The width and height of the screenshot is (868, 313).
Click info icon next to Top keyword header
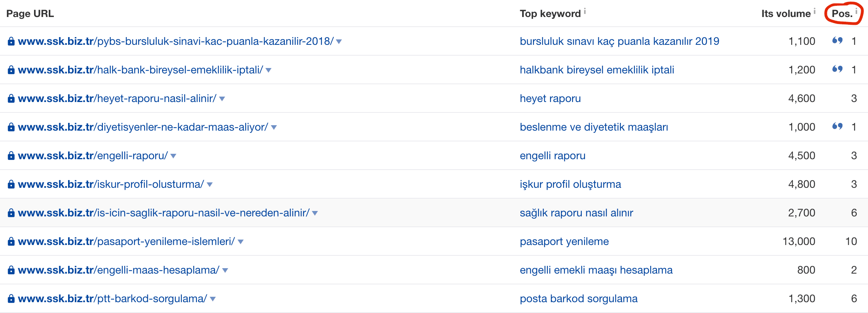[x=585, y=11]
